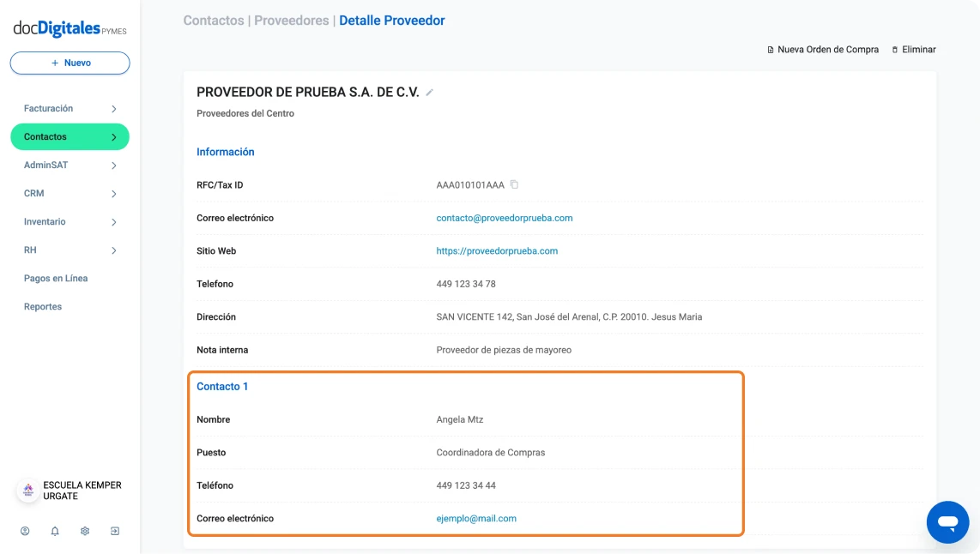Click the logout icon in sidebar footer
Image resolution: width=980 pixels, height=554 pixels.
115,531
